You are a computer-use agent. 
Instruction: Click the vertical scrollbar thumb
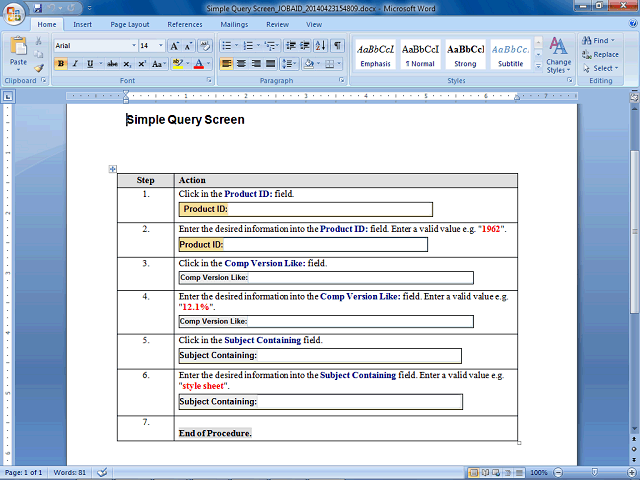(x=634, y=232)
